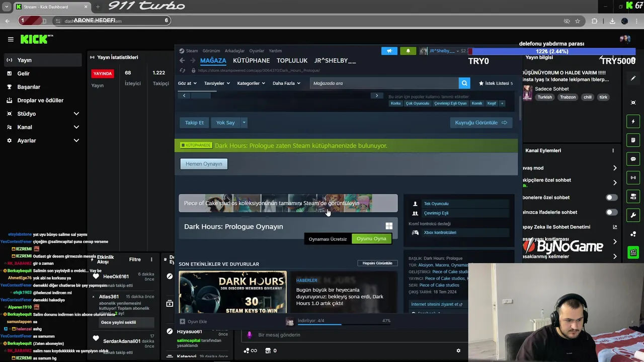This screenshot has width=644, height=362.
Task: Reload the Steam store page
Action: tap(182, 70)
